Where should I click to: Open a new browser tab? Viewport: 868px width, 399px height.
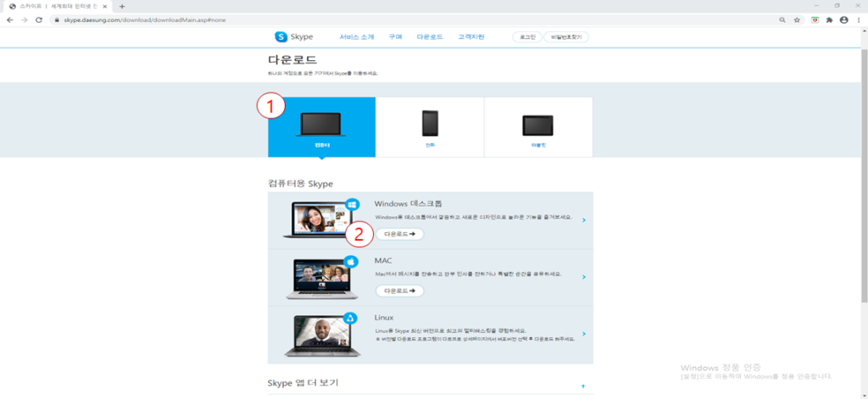coord(122,6)
